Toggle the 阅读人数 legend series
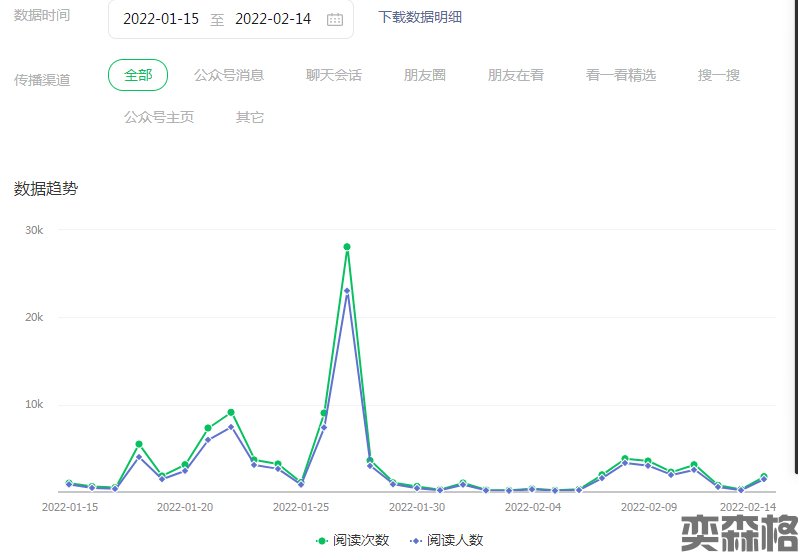 [455, 540]
